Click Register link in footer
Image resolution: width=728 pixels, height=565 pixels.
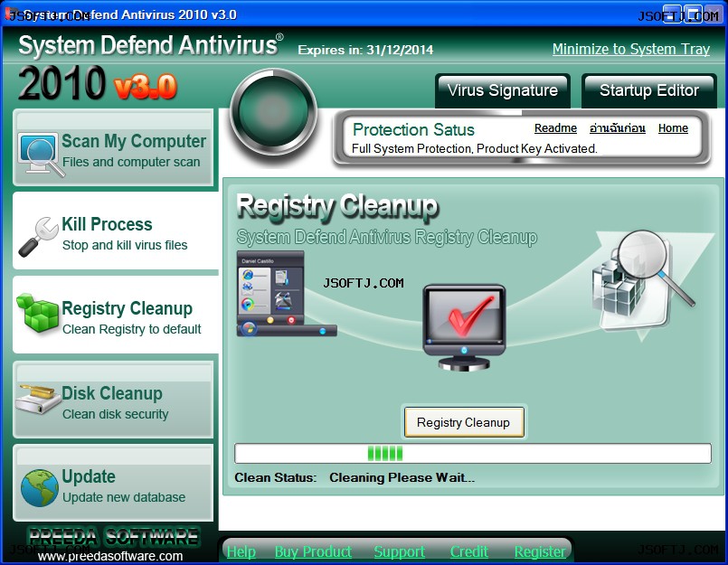(540, 551)
